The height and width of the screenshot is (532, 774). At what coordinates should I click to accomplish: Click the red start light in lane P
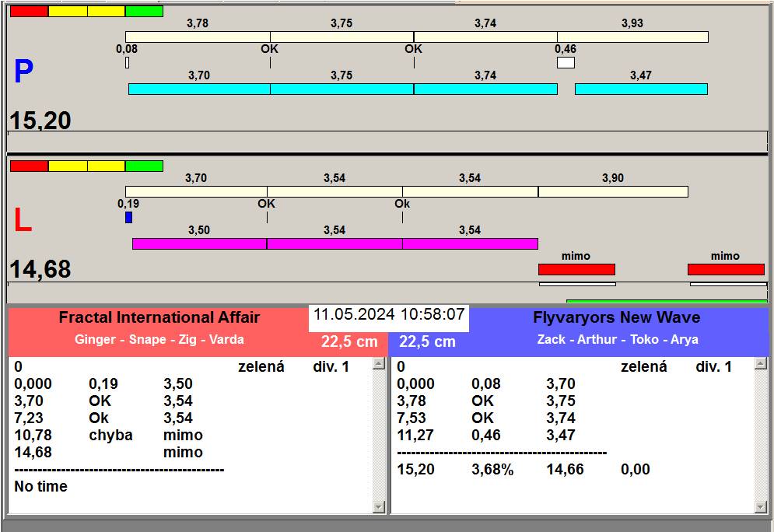(x=29, y=12)
